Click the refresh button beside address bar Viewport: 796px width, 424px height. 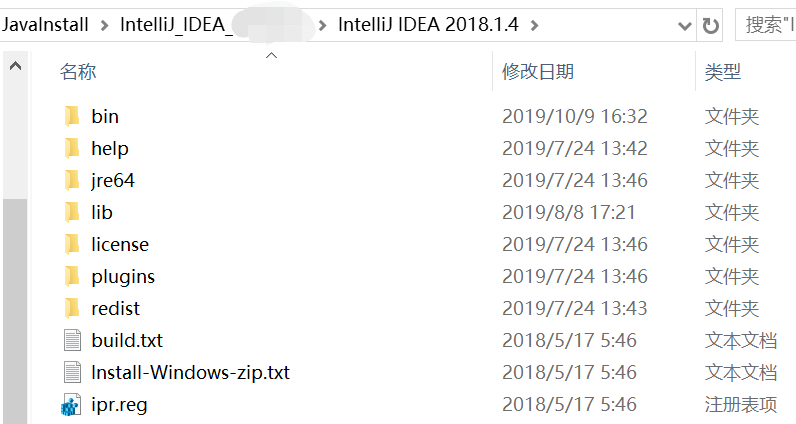click(x=711, y=24)
